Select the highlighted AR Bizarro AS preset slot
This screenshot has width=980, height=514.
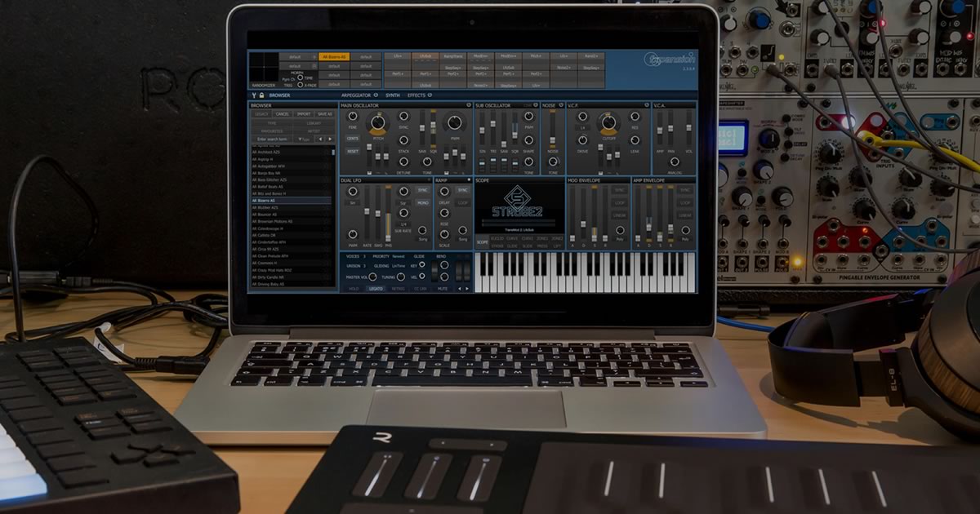pos(334,57)
